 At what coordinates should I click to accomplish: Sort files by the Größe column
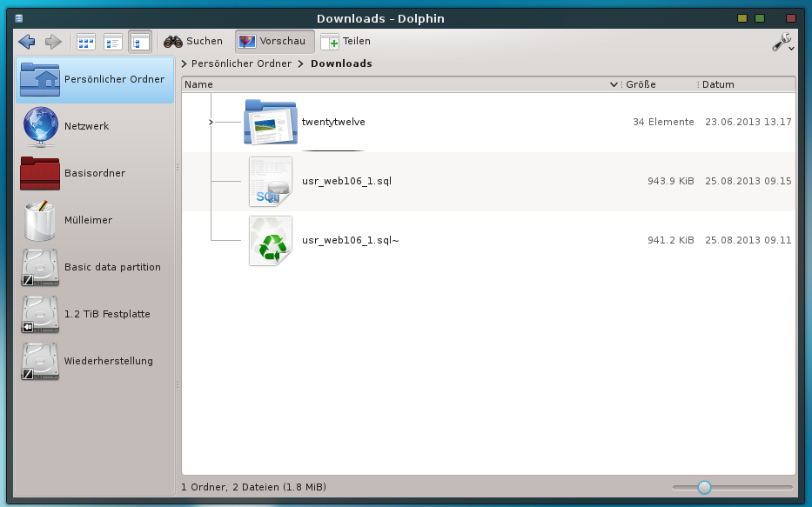(641, 84)
